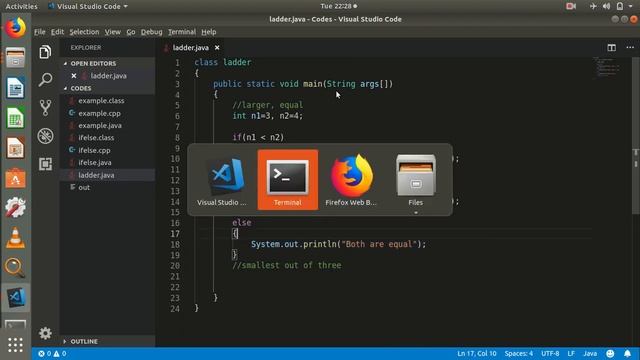Viewport: 640px width, 360px height.
Task: Select language mode Java in status bar
Action: pos(590,353)
